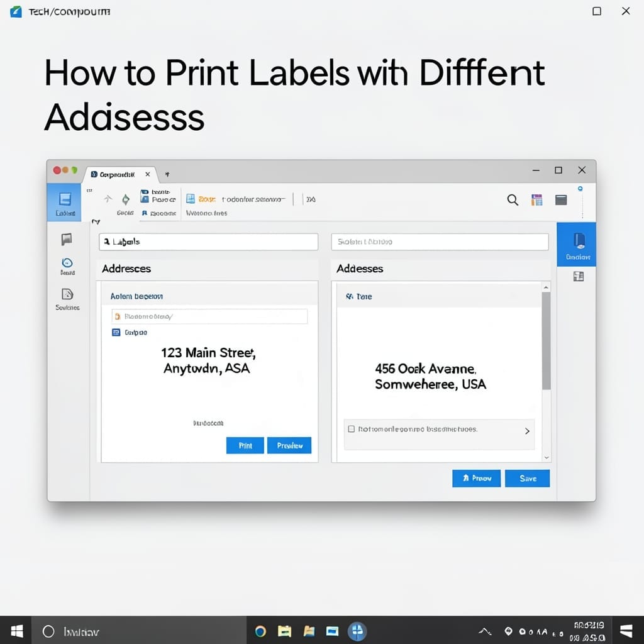Click the bottom Proov button next to Save
The width and height of the screenshot is (644, 644).
[x=477, y=478]
